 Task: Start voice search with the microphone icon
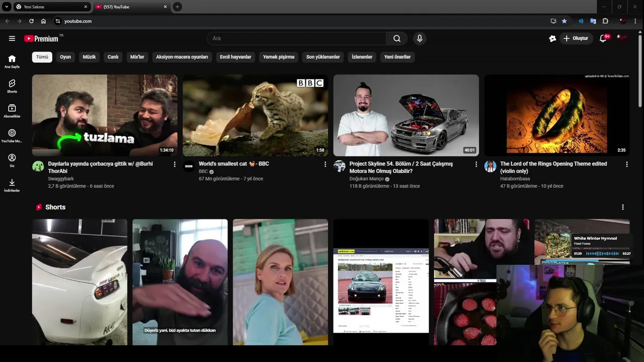420,38
